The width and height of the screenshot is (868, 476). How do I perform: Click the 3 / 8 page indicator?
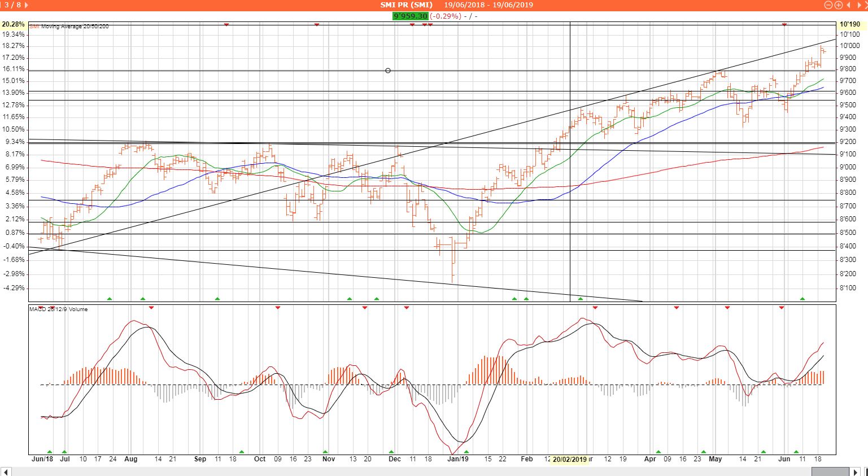(x=11, y=5)
